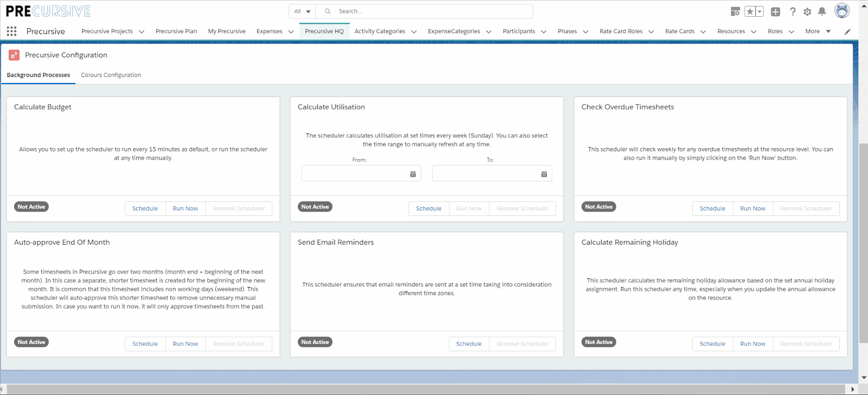This screenshot has height=395, width=868.
Task: Click Run Now for Check Overdue Timesheets
Action: pyautogui.click(x=753, y=208)
